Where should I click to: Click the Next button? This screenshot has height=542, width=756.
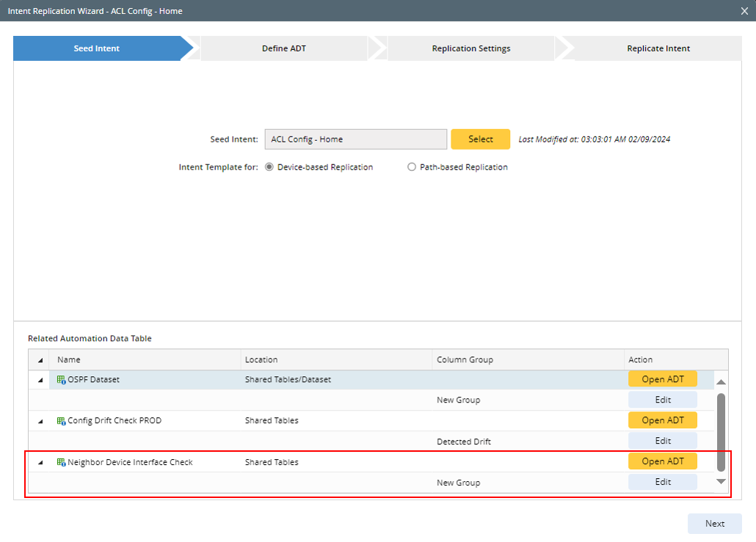click(x=714, y=524)
